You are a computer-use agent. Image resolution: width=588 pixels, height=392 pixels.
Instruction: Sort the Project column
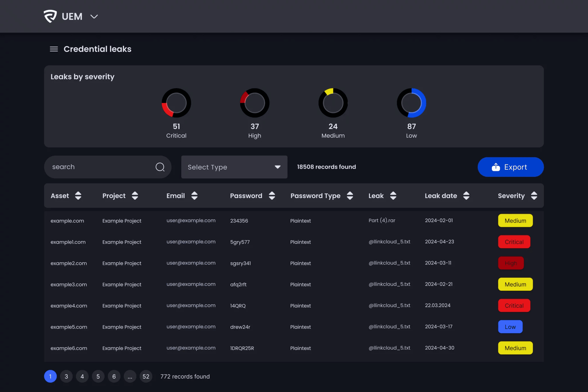(135, 196)
